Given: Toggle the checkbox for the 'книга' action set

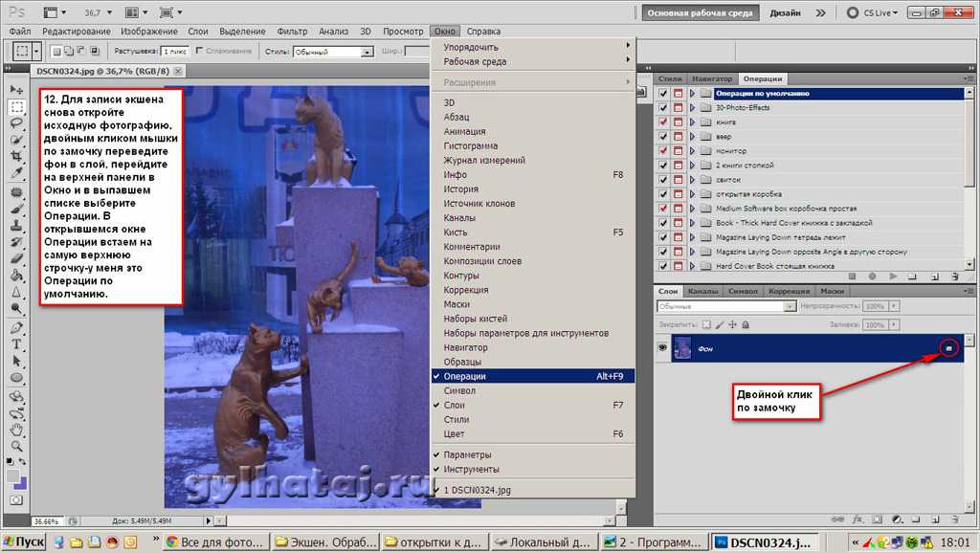Looking at the screenshot, I should (x=663, y=122).
